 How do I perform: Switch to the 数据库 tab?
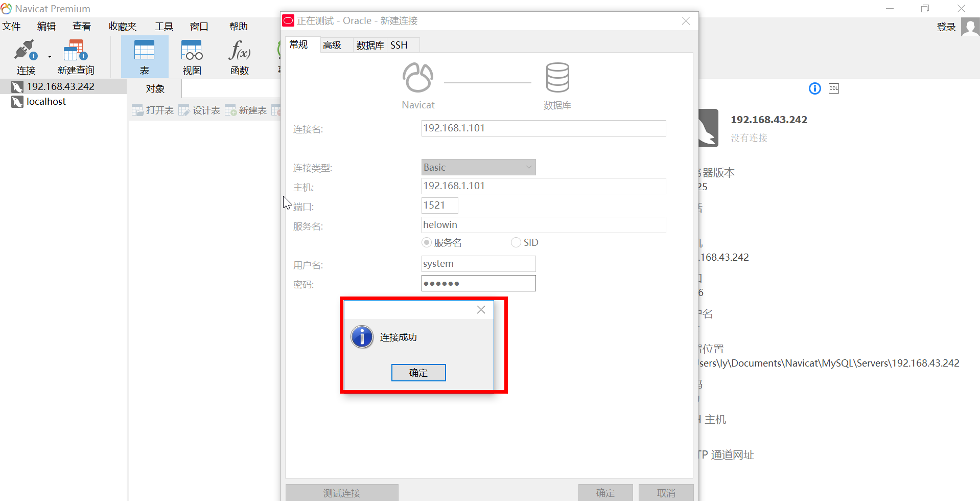[370, 45]
